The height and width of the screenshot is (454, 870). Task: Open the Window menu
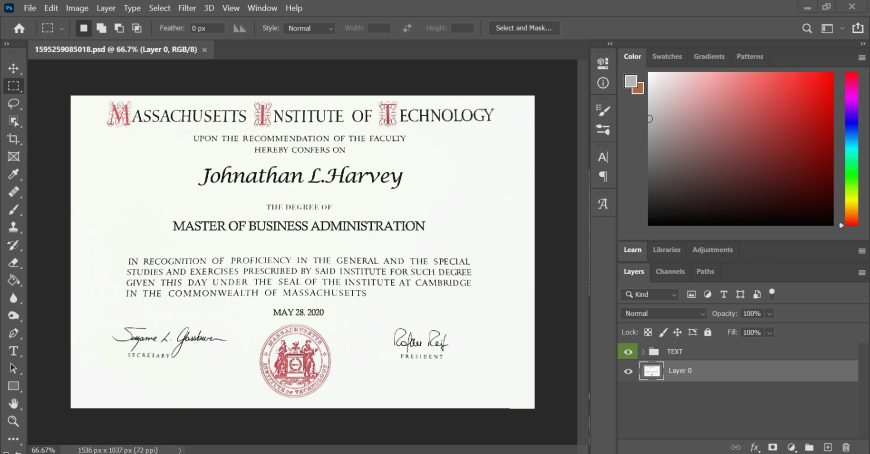click(262, 8)
